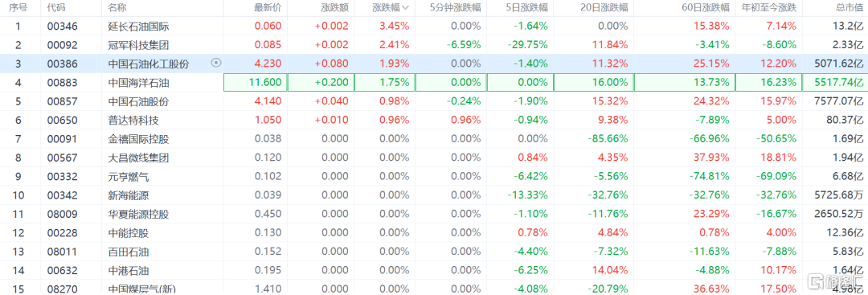Select the 元亨燃气 row
The height and width of the screenshot is (295, 868).
pos(434,177)
